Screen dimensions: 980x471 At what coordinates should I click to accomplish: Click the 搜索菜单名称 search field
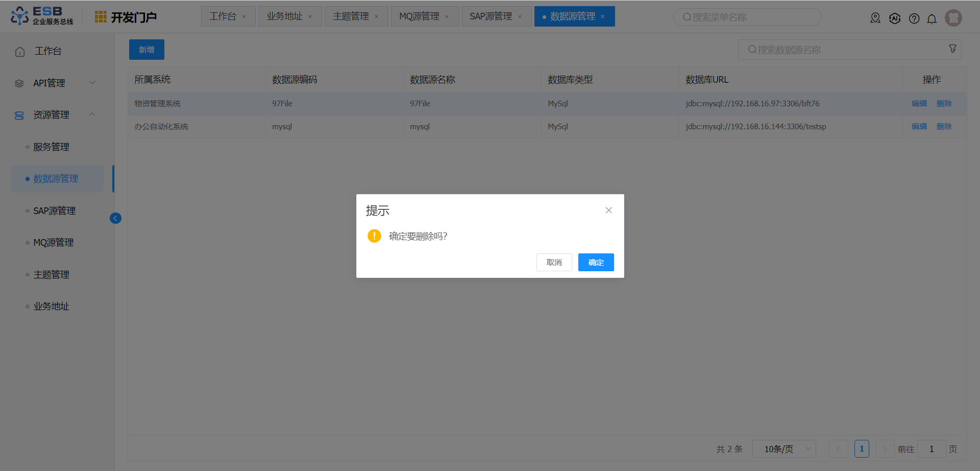point(747,17)
